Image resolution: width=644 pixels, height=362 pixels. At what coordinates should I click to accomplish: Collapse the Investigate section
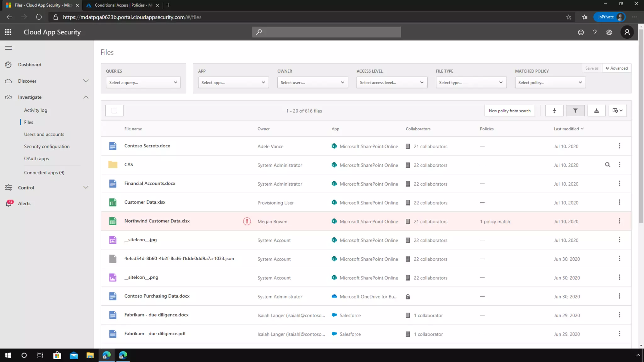tap(86, 97)
